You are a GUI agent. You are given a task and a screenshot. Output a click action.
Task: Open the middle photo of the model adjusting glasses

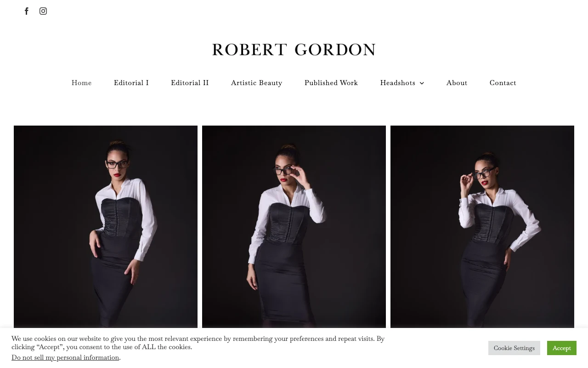coord(294,227)
